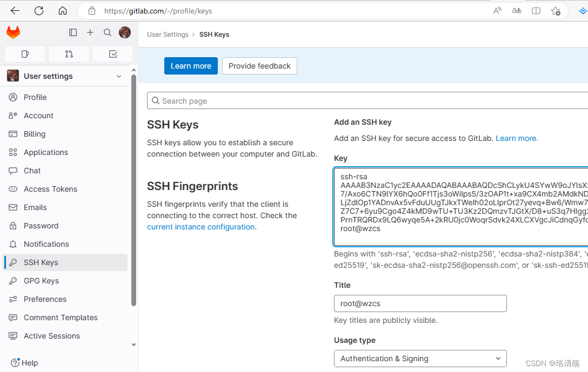
Task: Click the Password lock icon
Action: click(x=13, y=226)
